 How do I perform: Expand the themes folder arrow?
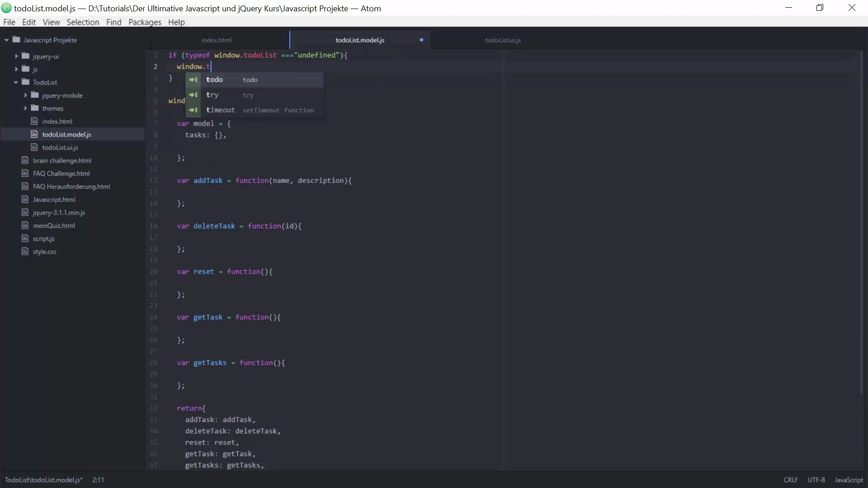tap(25, 108)
